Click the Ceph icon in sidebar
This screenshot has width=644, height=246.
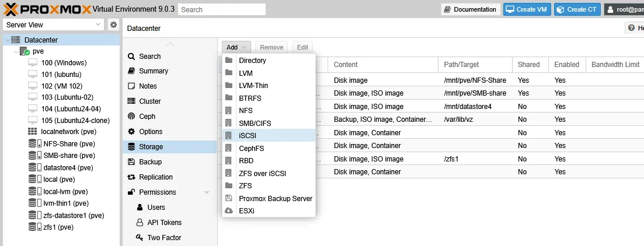pos(131,116)
